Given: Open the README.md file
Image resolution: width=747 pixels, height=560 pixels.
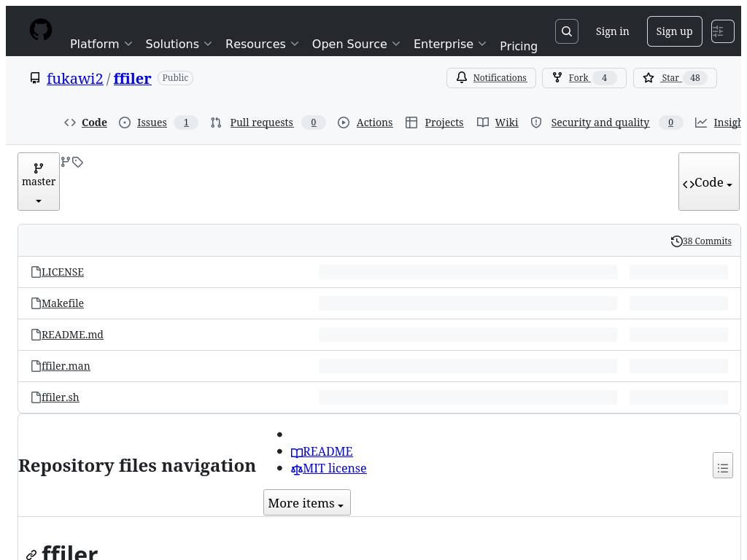Looking at the screenshot, I should 72,335.
